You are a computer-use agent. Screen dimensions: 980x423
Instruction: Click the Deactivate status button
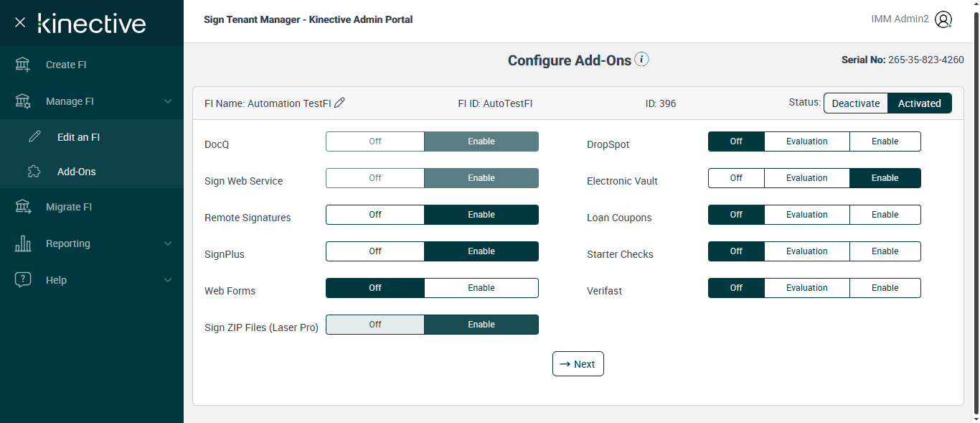[x=855, y=103]
